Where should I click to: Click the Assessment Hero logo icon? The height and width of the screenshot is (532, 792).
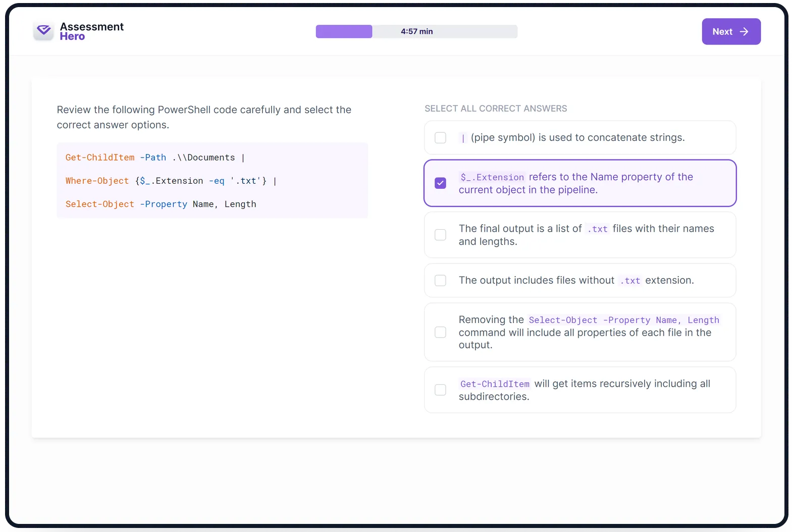[x=44, y=31]
